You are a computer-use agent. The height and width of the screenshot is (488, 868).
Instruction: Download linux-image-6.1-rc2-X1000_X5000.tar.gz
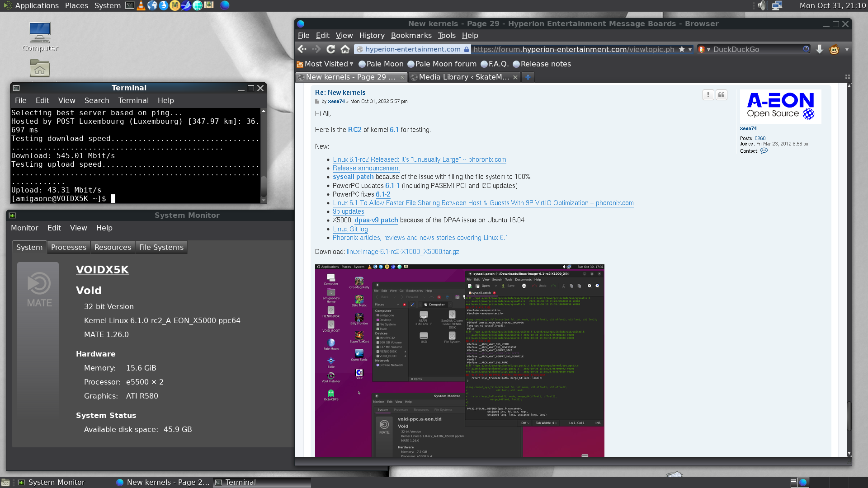[403, 252]
